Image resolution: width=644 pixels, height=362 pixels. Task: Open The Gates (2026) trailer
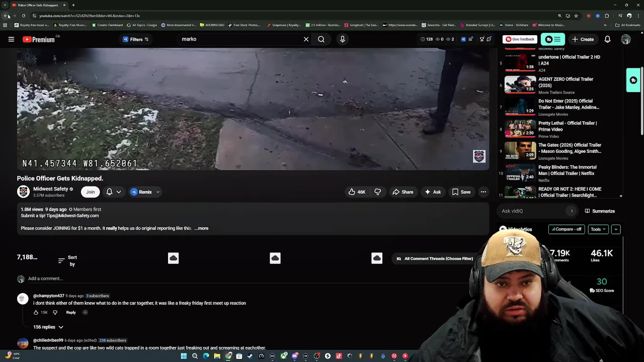click(570, 148)
